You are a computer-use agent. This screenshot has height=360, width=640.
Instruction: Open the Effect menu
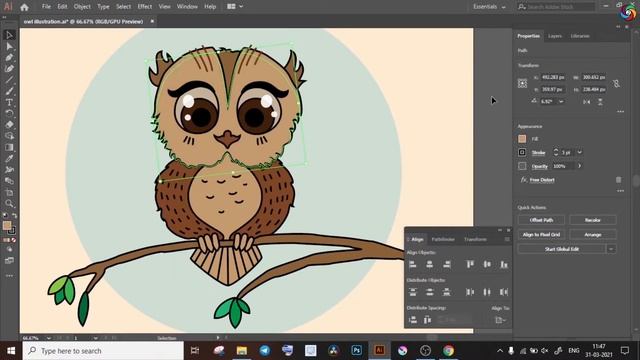(x=144, y=7)
